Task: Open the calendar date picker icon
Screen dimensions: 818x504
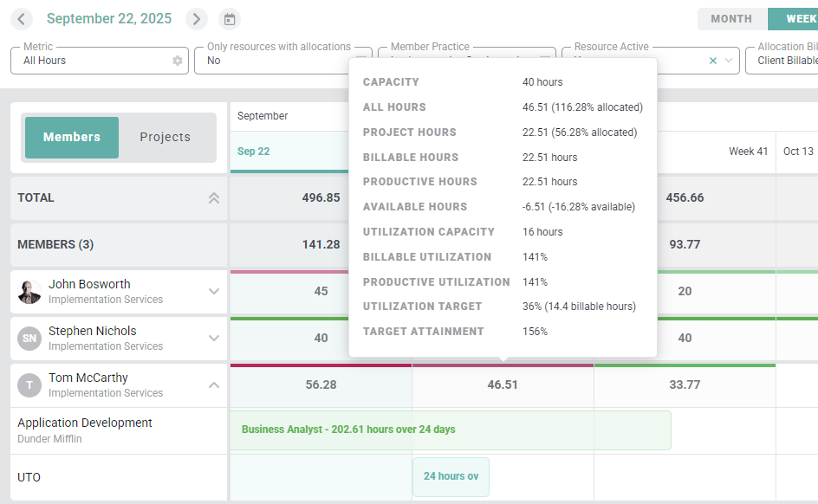Action: 229,19
